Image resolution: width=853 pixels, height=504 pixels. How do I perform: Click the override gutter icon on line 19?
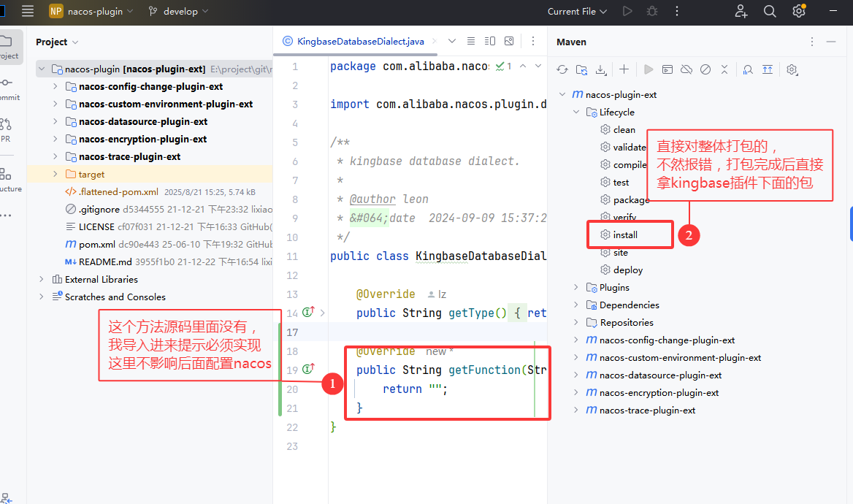[308, 369]
